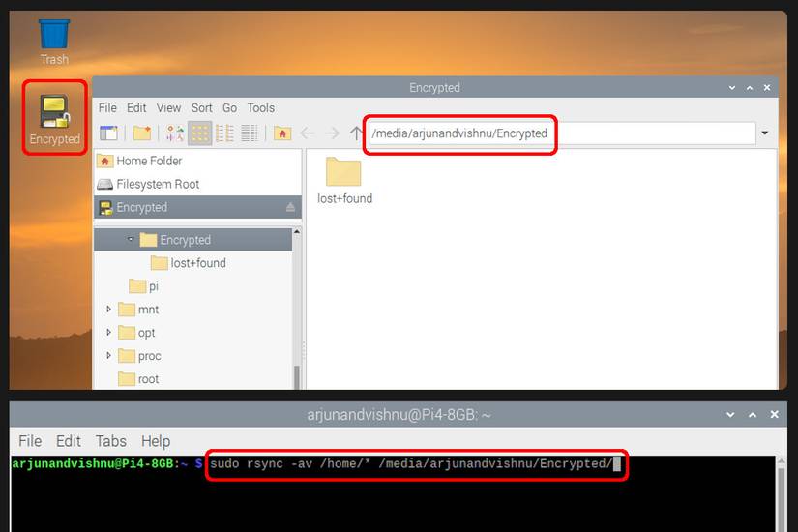Click the directory tree scroll-up arrow
The height and width of the screenshot is (532, 798).
tap(297, 231)
